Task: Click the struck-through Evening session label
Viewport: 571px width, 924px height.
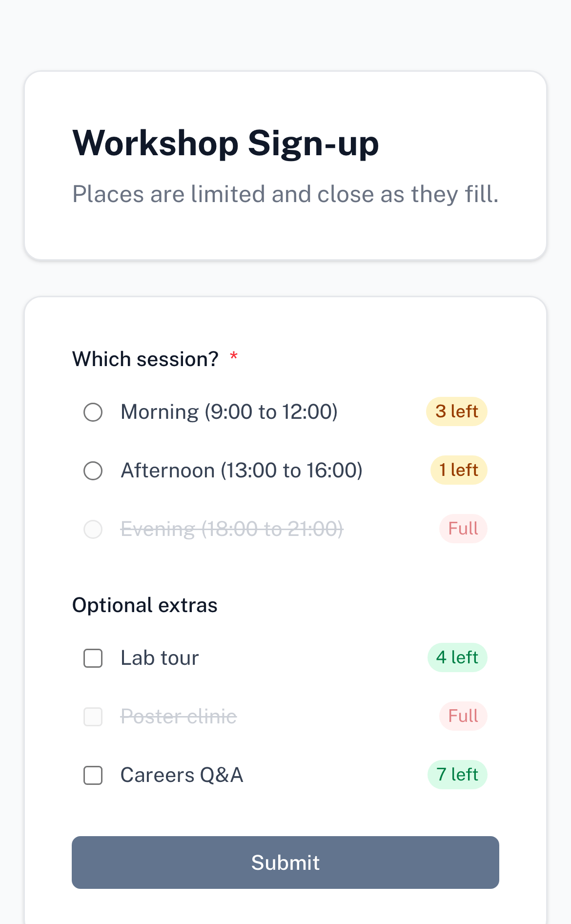Action: coord(232,529)
